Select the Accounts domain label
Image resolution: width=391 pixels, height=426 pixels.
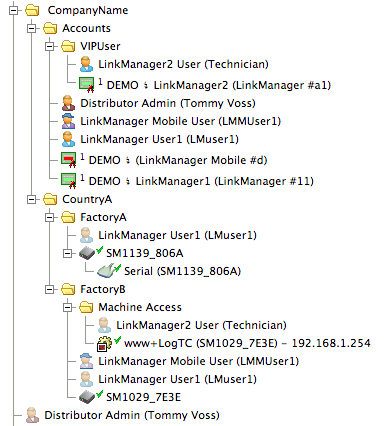coord(86,28)
